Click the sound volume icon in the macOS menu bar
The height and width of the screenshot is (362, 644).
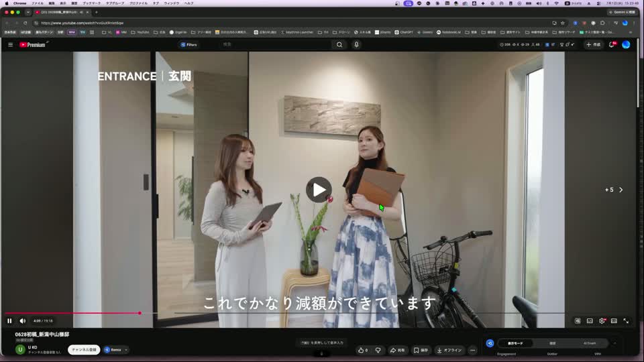(539, 3)
